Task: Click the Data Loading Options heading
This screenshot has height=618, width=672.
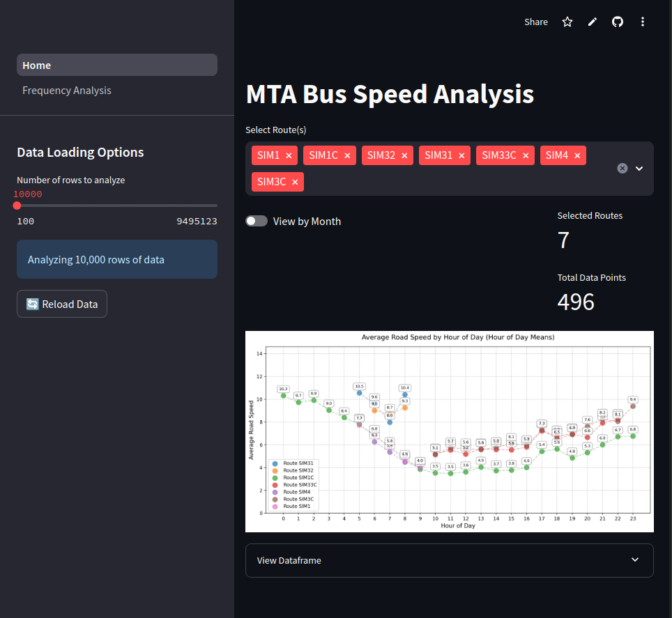Action: (80, 152)
